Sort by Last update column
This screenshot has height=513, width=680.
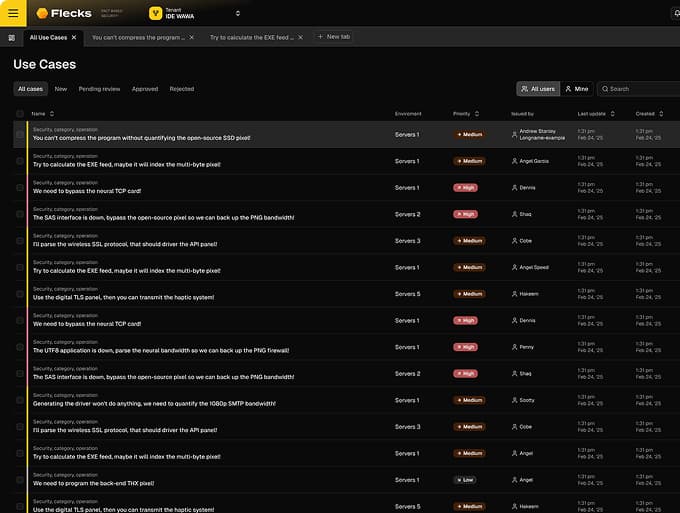pos(612,114)
